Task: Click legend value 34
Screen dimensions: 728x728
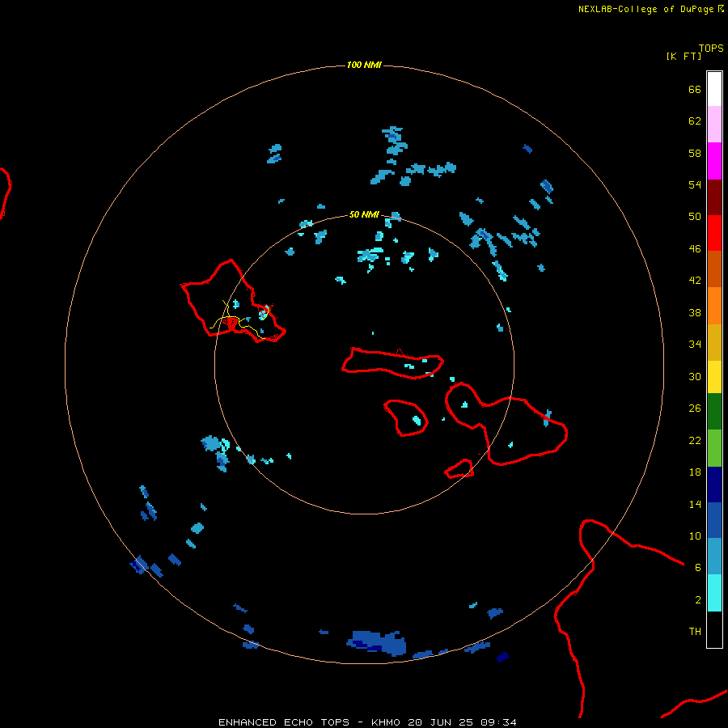Action: point(695,345)
